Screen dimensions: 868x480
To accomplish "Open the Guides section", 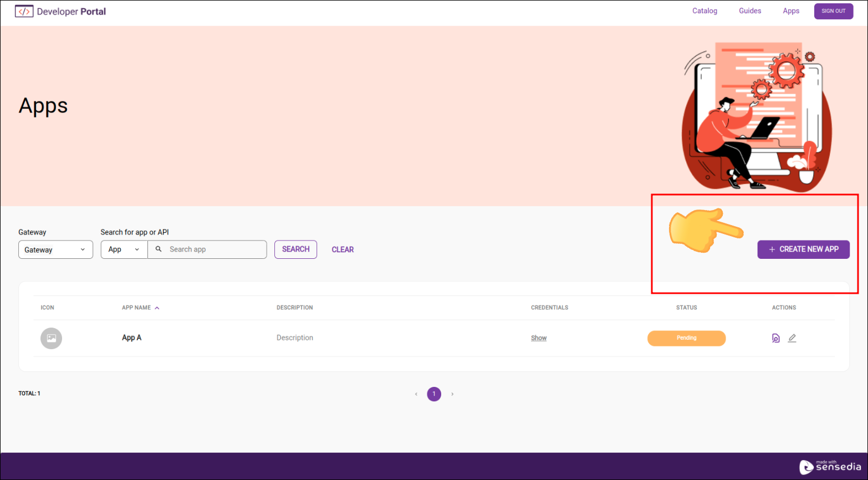I will (749, 11).
